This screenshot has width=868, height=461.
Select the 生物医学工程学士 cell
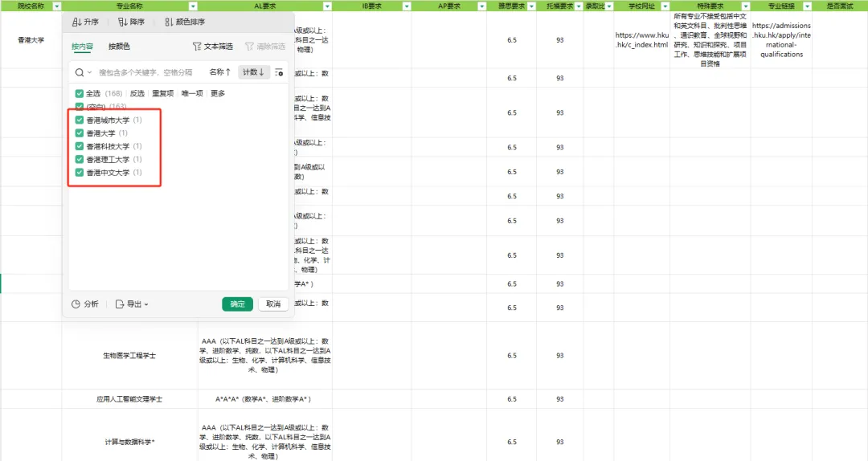coord(129,355)
